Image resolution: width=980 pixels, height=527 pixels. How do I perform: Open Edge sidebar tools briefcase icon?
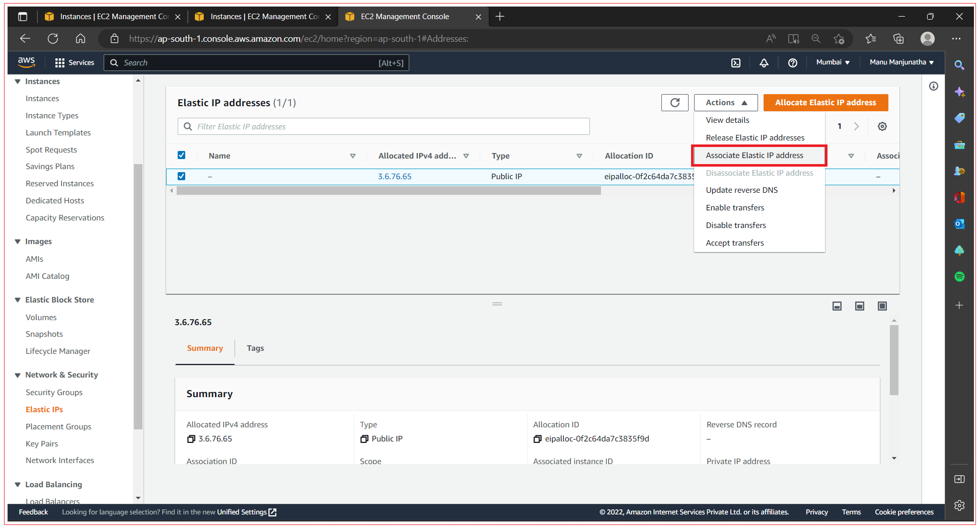[x=959, y=145]
